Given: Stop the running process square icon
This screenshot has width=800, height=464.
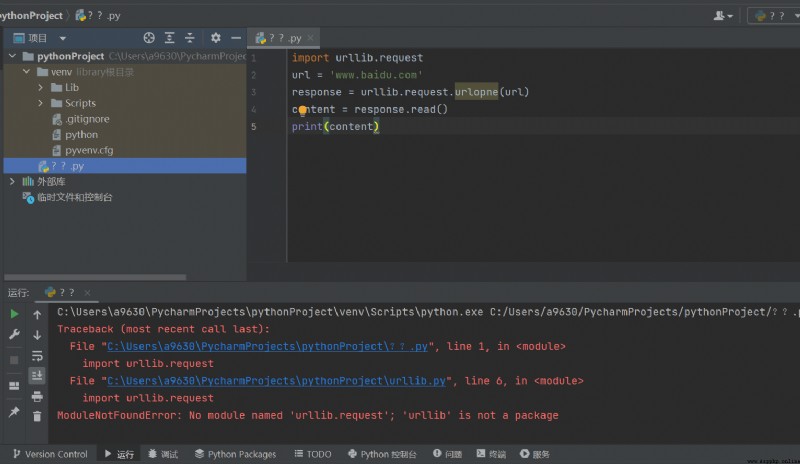Looking at the screenshot, I should point(14,360).
